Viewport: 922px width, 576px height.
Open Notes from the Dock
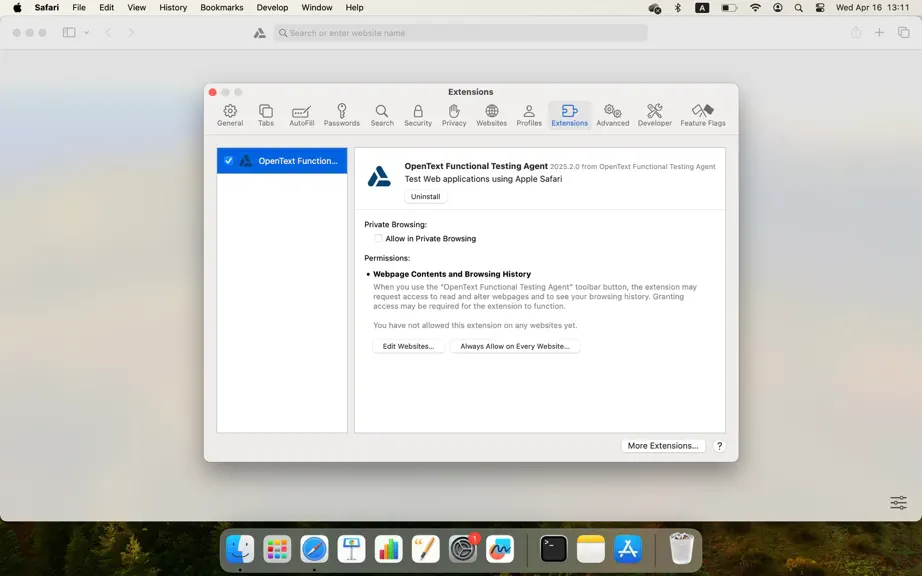click(x=590, y=549)
